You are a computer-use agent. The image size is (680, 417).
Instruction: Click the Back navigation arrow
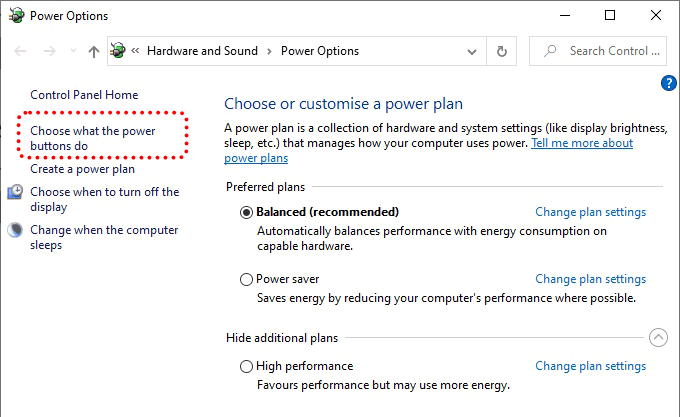pyautogui.click(x=22, y=51)
